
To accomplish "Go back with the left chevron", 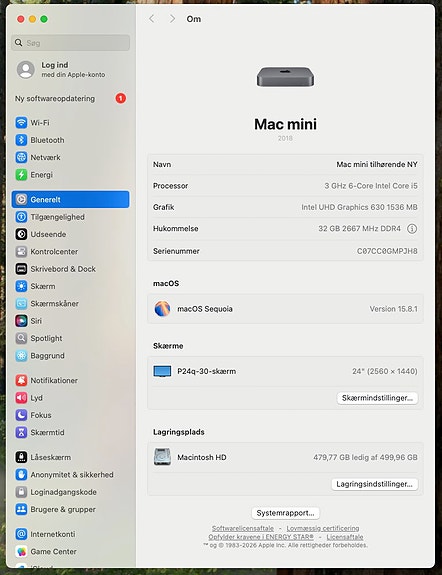I will coord(152,19).
